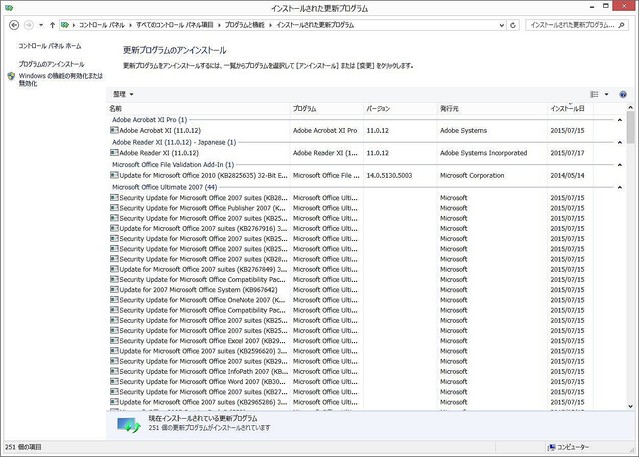Click version 14.0.5130.5003 cell
This screenshot has width=639, height=457.
389,175
